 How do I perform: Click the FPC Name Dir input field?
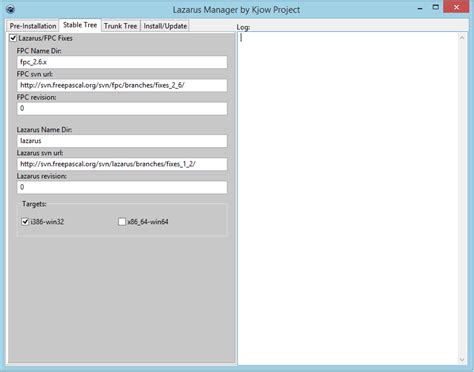(x=122, y=62)
